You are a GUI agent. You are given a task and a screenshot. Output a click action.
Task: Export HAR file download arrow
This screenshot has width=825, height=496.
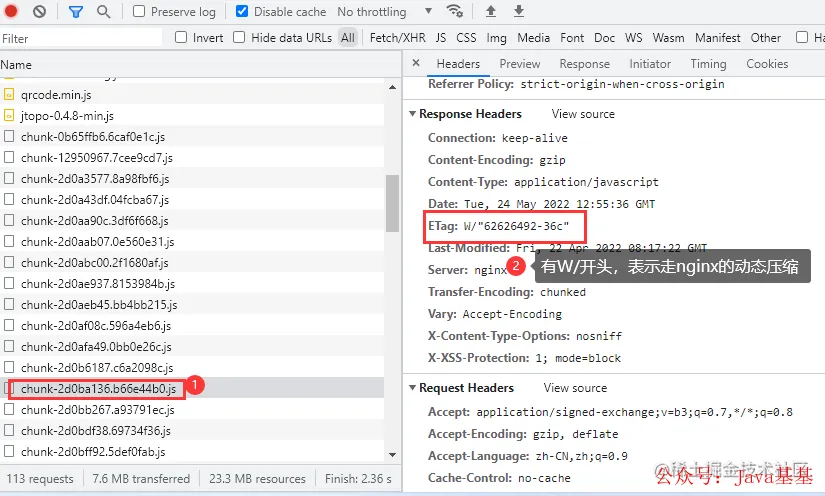(x=519, y=11)
